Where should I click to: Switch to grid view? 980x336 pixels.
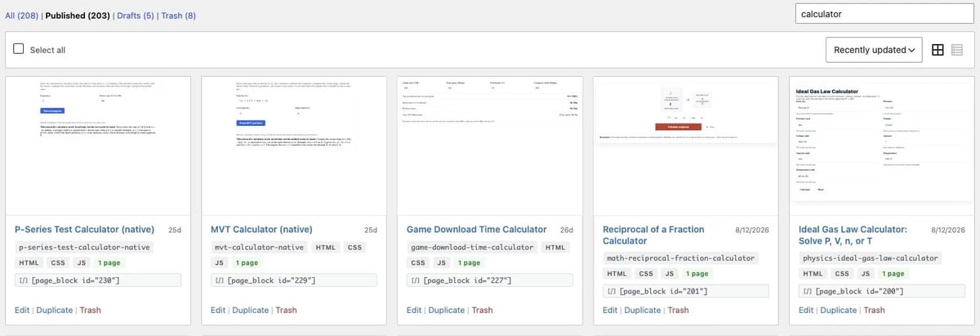(938, 50)
